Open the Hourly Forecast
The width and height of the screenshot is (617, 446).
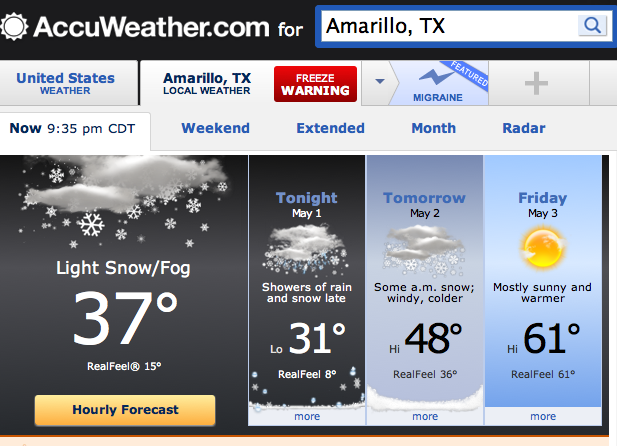pyautogui.click(x=125, y=410)
